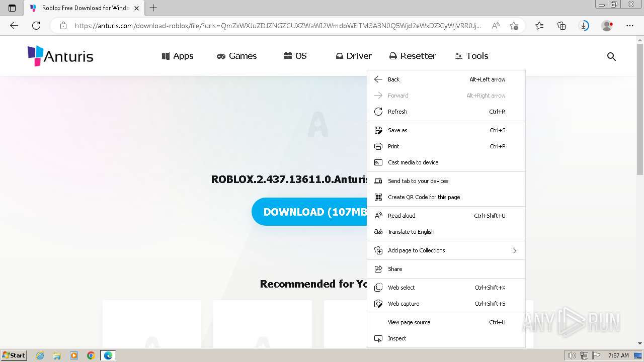Open the Resetter navigation item
The image size is (644, 362).
pyautogui.click(x=413, y=56)
